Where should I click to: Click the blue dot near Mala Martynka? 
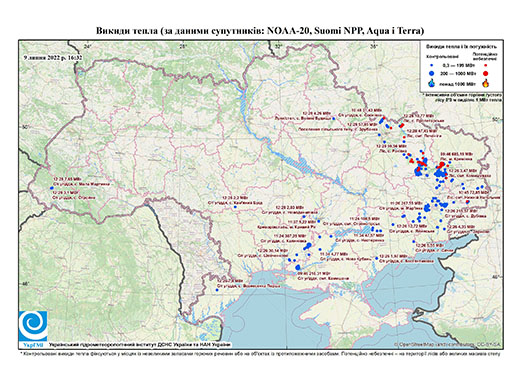(52, 188)
